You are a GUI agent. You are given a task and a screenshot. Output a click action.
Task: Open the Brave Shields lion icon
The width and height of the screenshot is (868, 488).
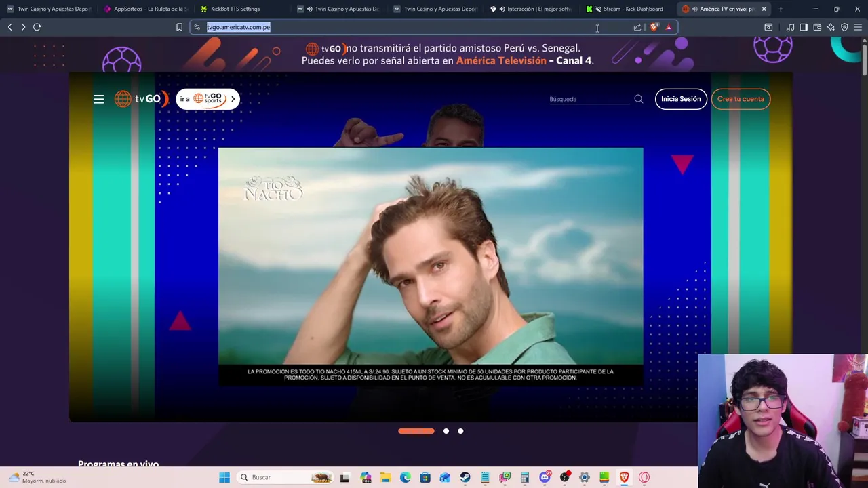coord(654,27)
